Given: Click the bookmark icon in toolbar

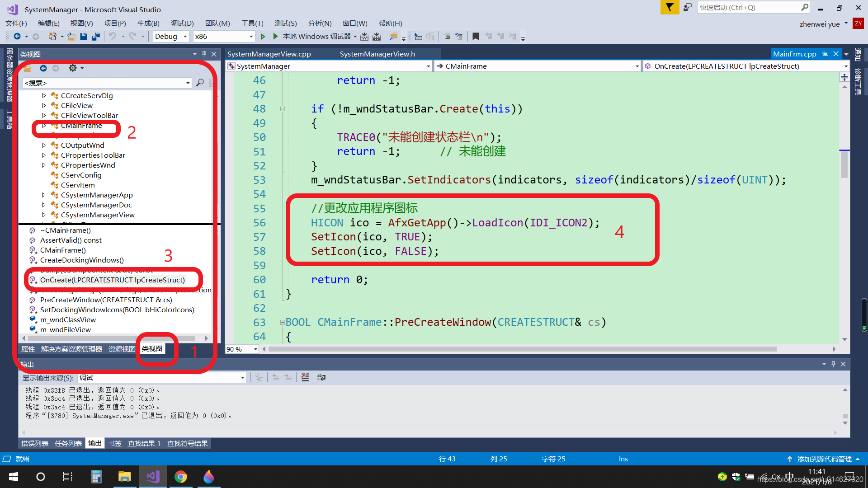Looking at the screenshot, I should coord(476,37).
